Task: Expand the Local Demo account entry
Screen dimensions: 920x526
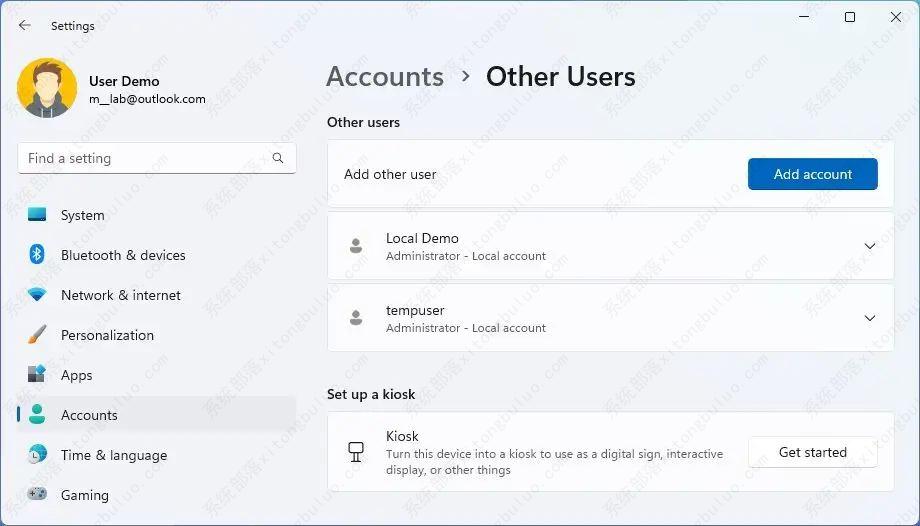Action: [869, 246]
